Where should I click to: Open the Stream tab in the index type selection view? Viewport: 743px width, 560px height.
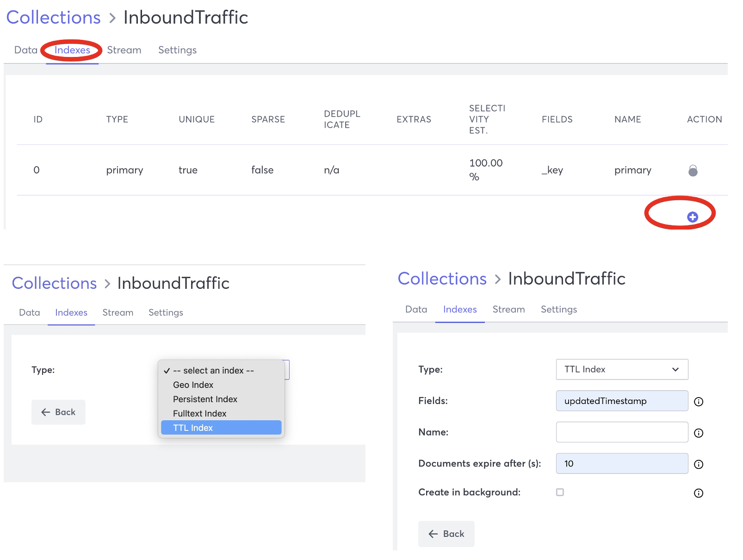coord(118,312)
